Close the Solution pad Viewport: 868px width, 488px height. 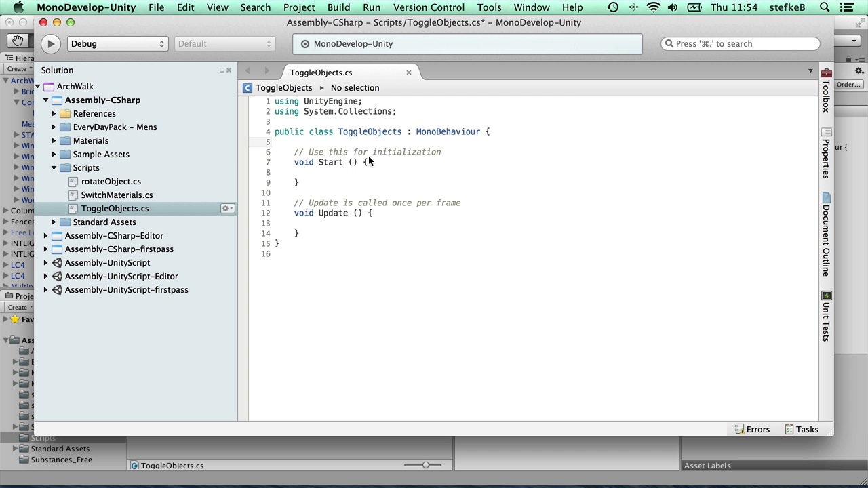point(229,70)
